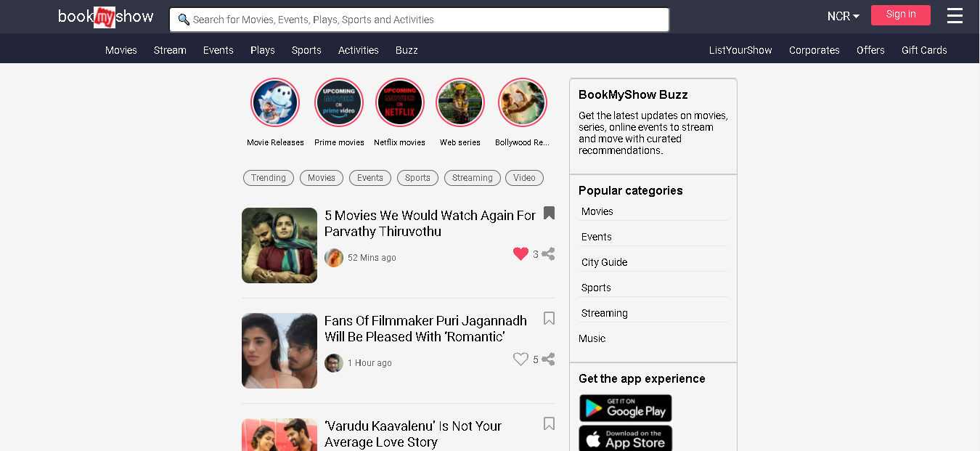The height and width of the screenshot is (451, 980).
Task: Open the Netflix movies story circle
Action: pos(399,102)
